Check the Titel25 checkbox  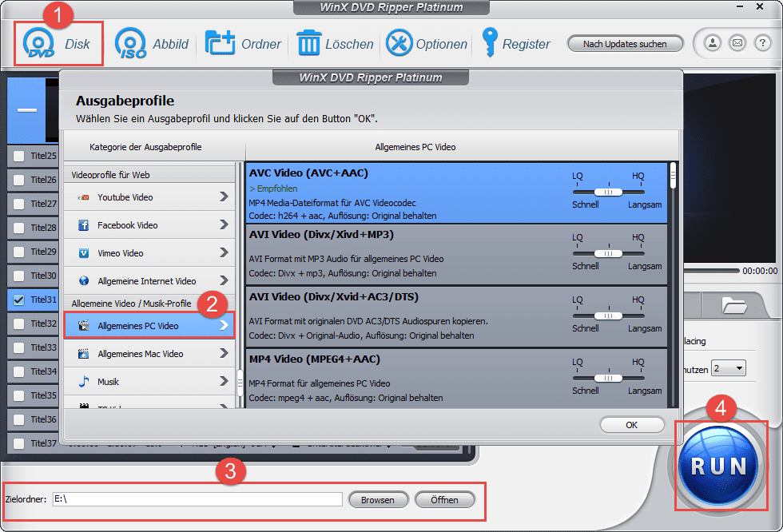pos(18,156)
